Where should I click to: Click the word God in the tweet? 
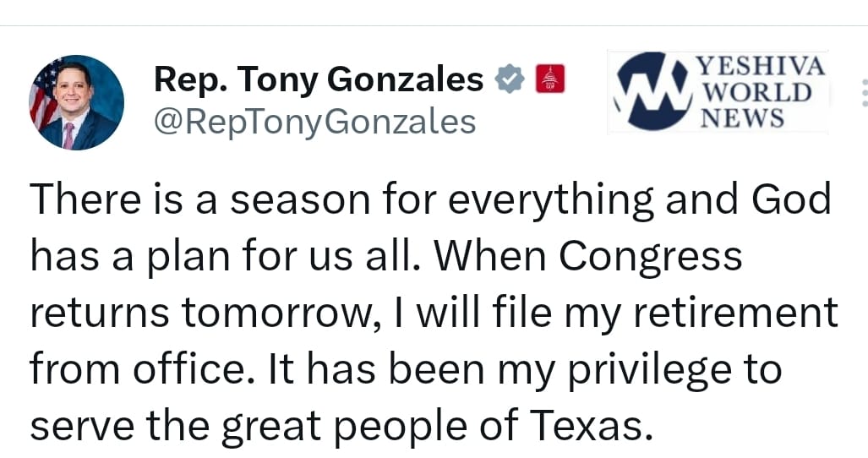[790, 199]
